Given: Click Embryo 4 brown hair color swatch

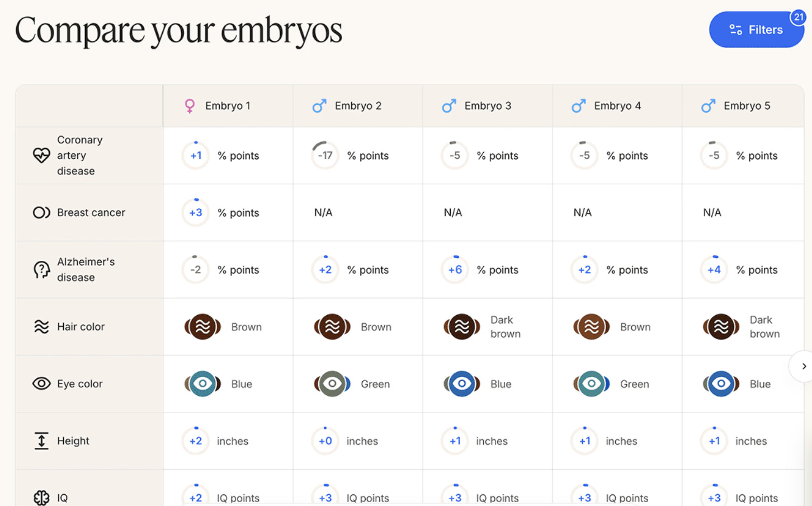Looking at the screenshot, I should 592,326.
